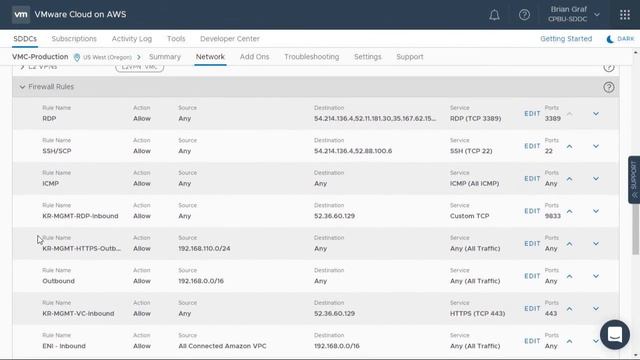Viewport: 640px width, 360px height.
Task: Edit the RDP firewall rule
Action: 532,113
